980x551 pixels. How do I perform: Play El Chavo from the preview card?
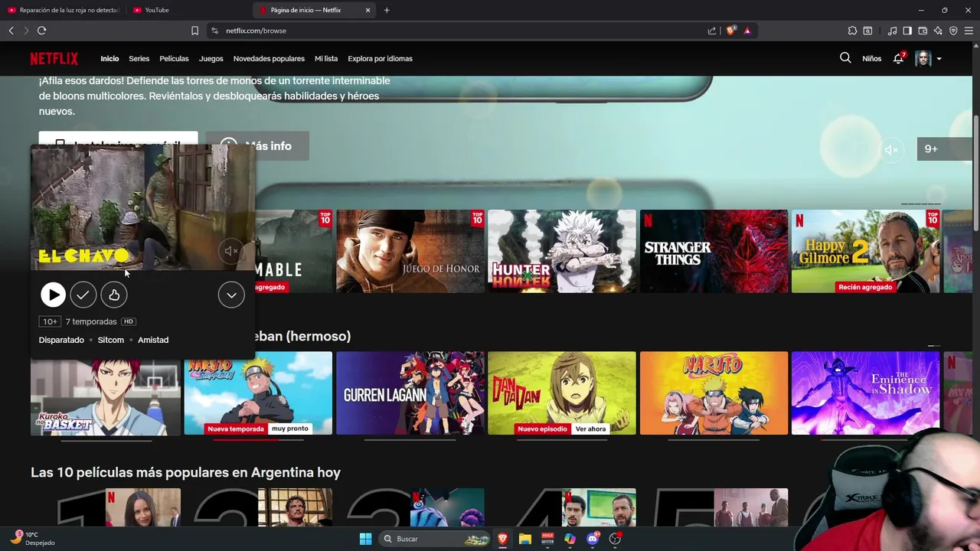pyautogui.click(x=53, y=295)
